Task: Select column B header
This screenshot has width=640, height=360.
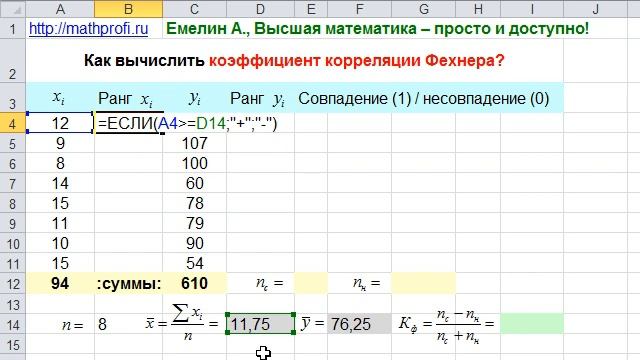Action: (x=128, y=9)
